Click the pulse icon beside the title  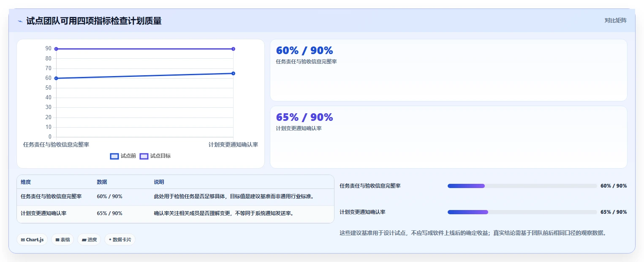click(x=20, y=21)
